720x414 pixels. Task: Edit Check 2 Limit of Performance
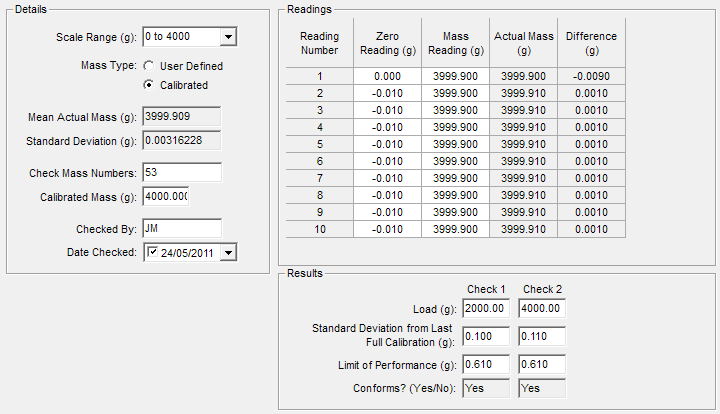point(542,365)
